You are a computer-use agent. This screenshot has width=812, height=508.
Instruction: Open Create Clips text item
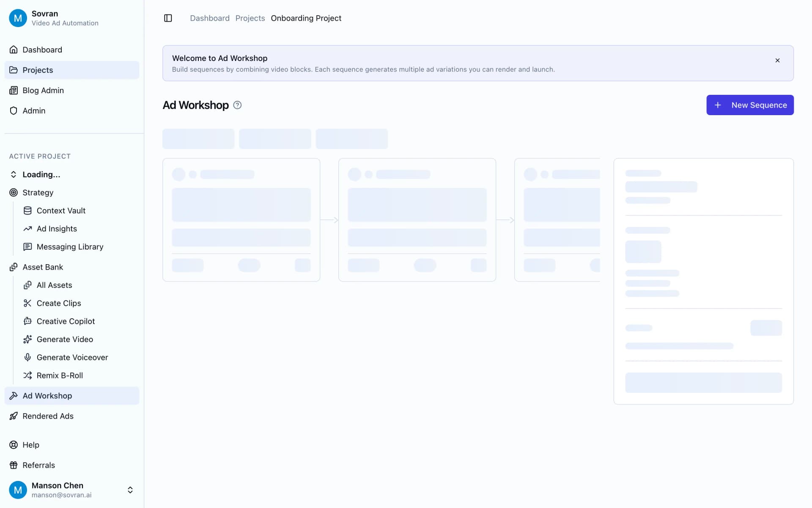(x=59, y=303)
